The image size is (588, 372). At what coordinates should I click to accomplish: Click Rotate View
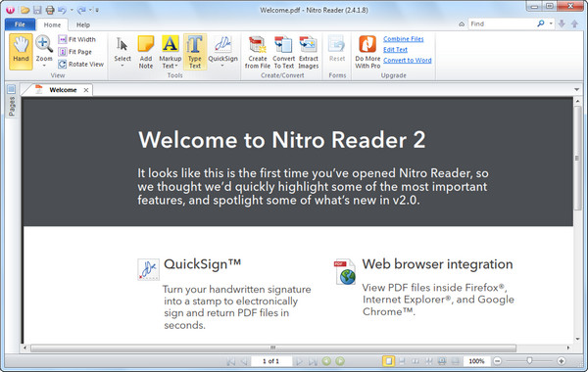click(x=81, y=64)
